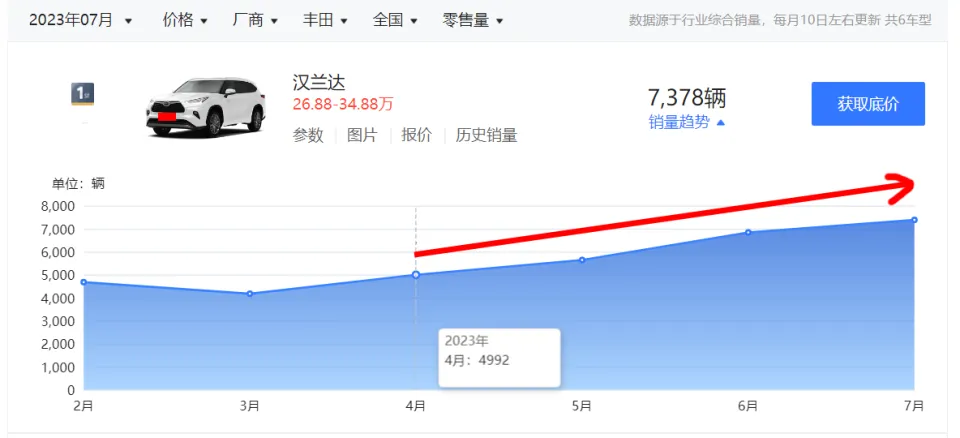Click the 26.88-34.88万 price range

[x=343, y=104]
